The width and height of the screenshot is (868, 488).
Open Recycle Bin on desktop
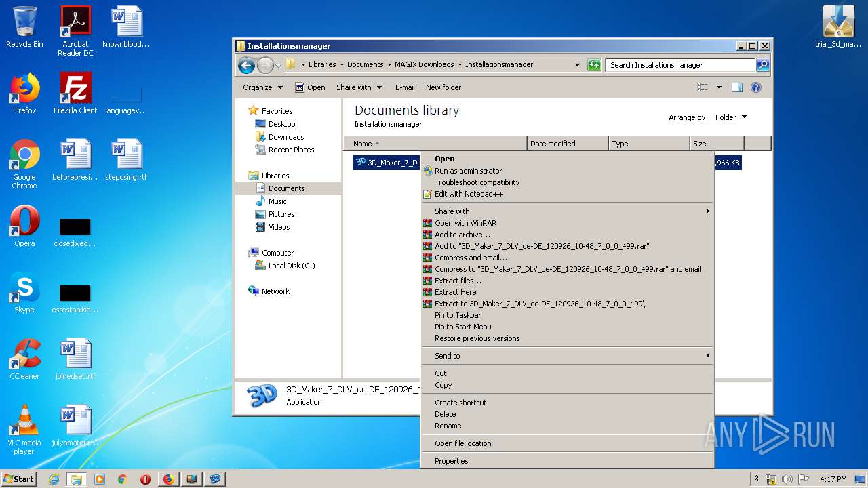[x=24, y=27]
